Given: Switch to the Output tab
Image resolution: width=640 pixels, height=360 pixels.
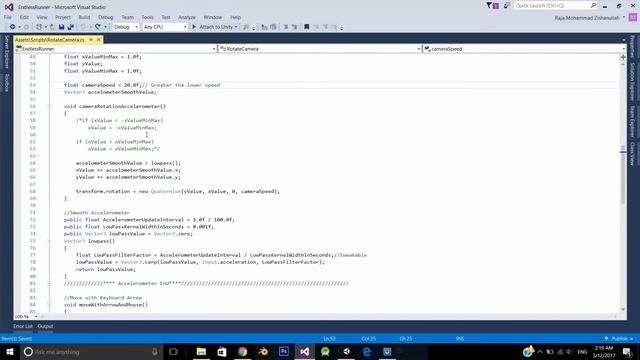Looking at the screenshot, I should point(45,326).
